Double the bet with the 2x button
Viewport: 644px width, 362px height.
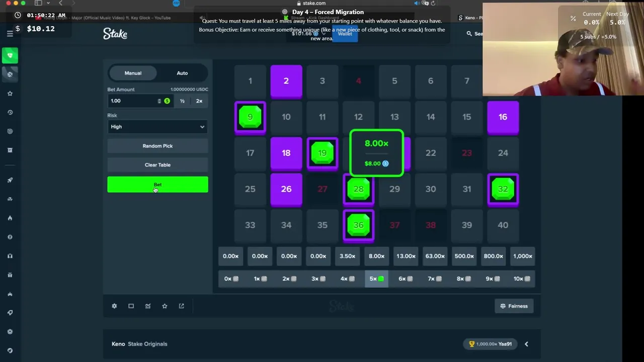pos(199,101)
